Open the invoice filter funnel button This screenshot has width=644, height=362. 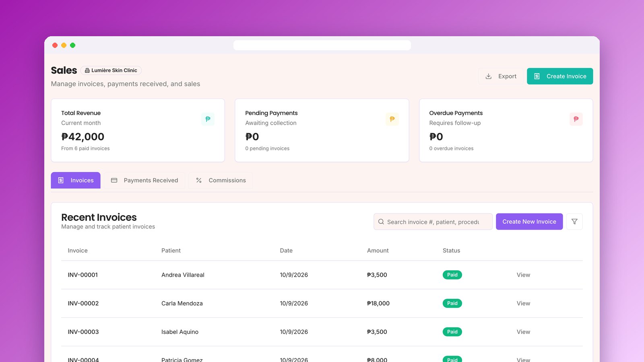click(574, 222)
